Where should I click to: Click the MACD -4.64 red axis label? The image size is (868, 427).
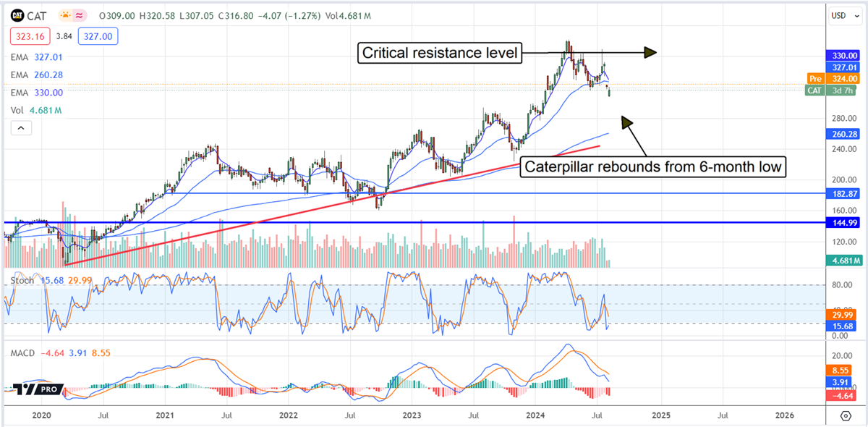click(x=842, y=397)
